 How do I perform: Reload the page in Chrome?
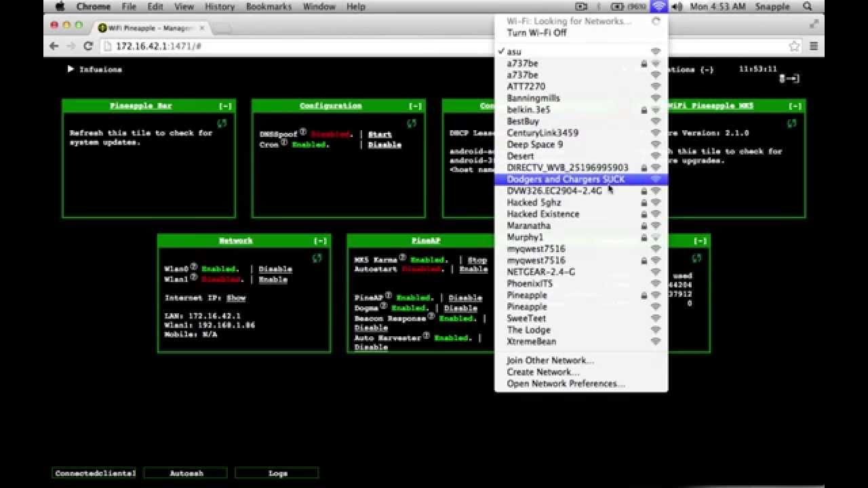click(87, 46)
